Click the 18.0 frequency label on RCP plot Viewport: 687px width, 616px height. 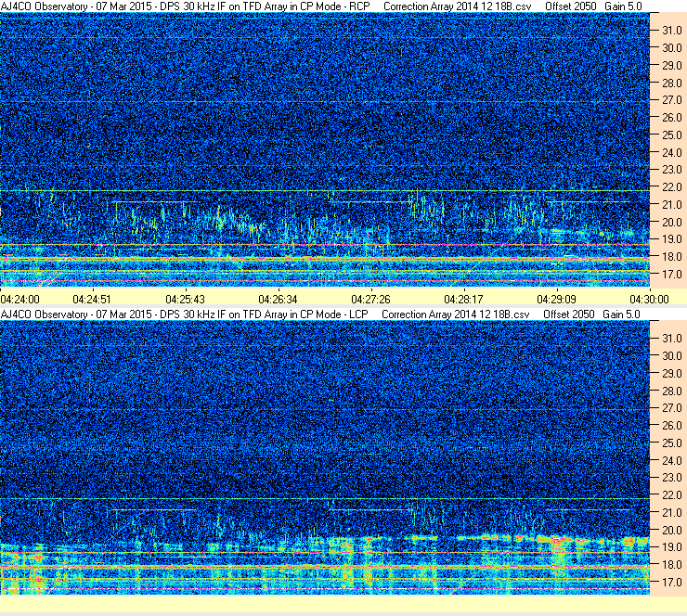tap(671, 257)
